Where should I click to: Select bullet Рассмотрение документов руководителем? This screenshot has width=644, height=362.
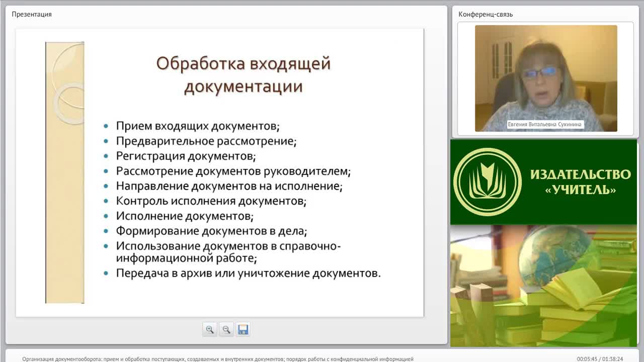click(233, 171)
